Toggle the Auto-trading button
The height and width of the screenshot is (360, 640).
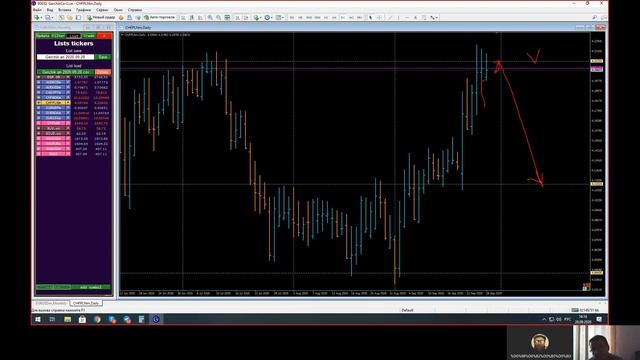(159, 18)
